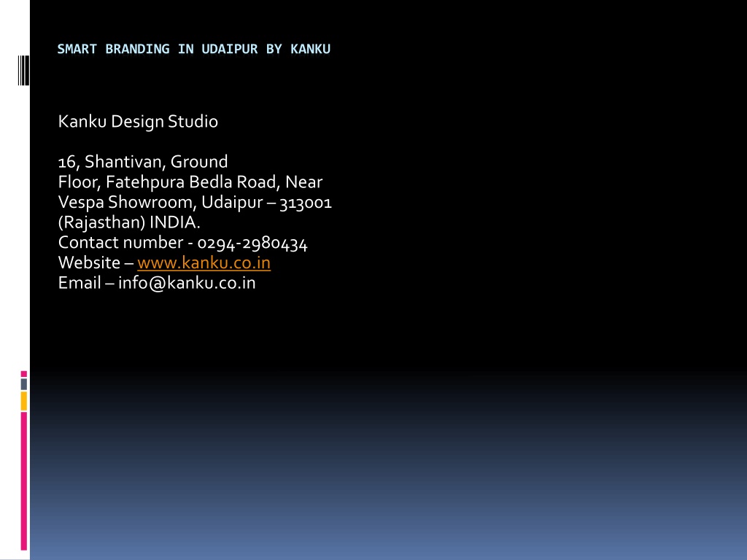Image resolution: width=747 pixels, height=560 pixels.
Task: Open the www.kanku.co.in website link
Action: (204, 262)
